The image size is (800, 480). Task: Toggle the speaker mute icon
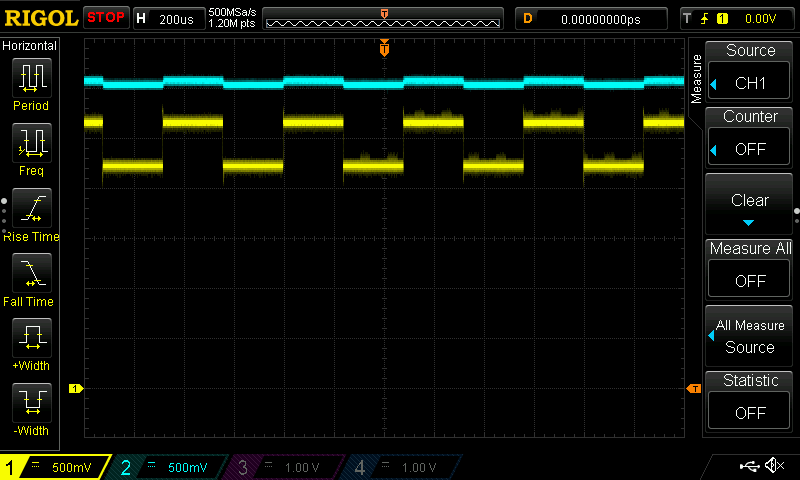click(x=773, y=465)
